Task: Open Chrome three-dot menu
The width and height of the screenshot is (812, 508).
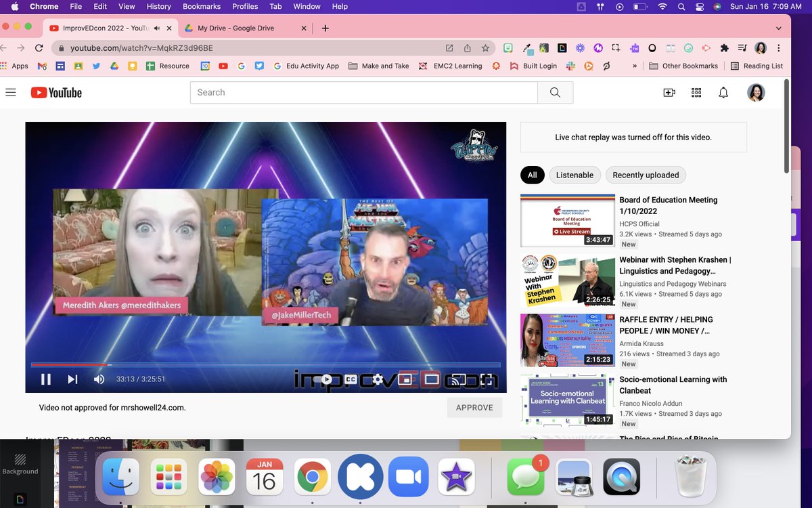Action: 779,48
